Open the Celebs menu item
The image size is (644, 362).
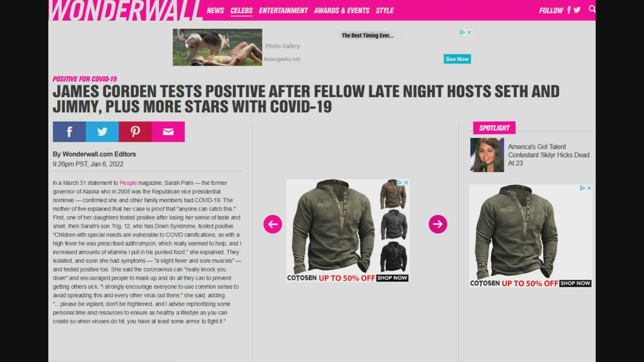242,10
